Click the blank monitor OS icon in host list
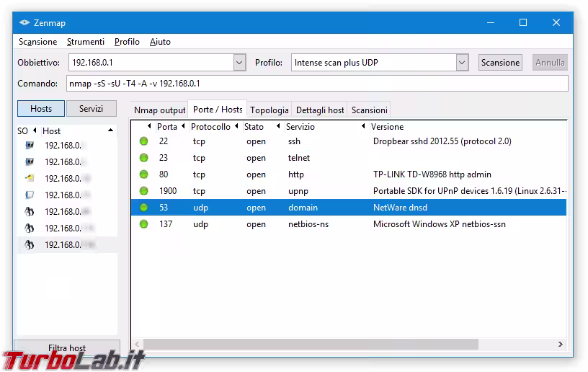Screen dimensions: 588x372 click(30, 195)
